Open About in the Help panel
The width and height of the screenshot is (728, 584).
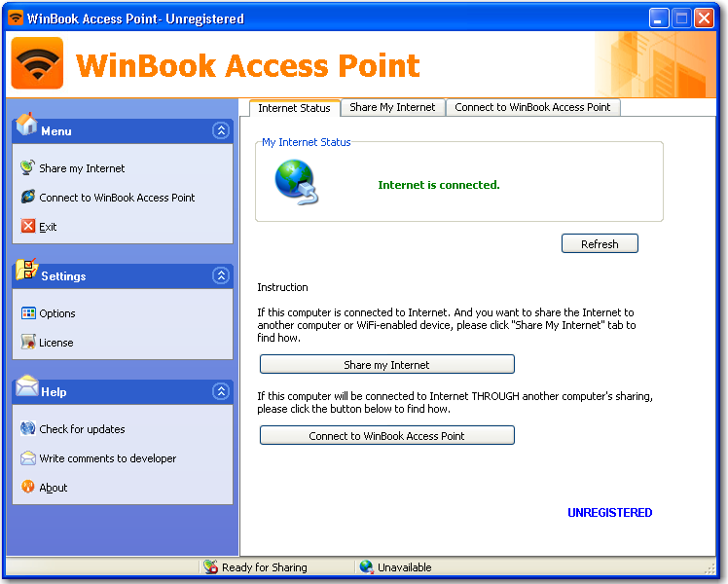(x=54, y=488)
